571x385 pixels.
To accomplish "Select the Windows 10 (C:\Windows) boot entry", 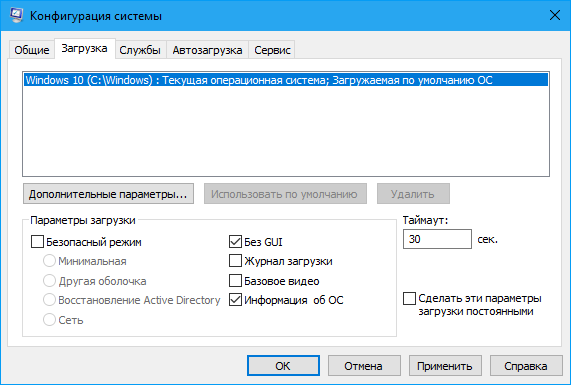I will 286,80.
